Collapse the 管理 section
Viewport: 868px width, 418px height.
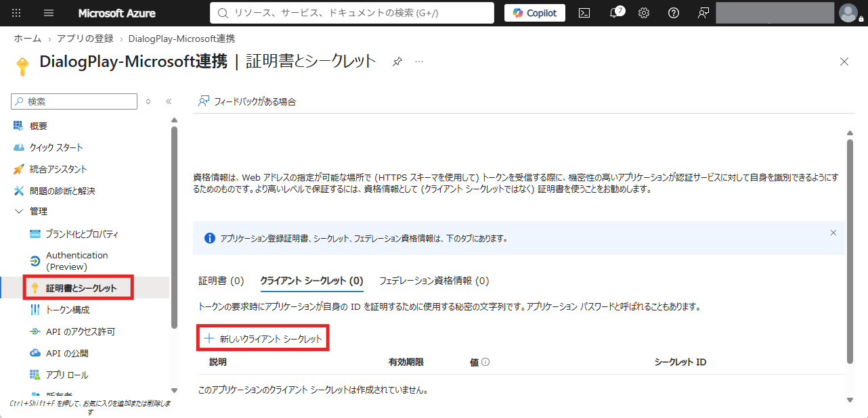tap(18, 212)
